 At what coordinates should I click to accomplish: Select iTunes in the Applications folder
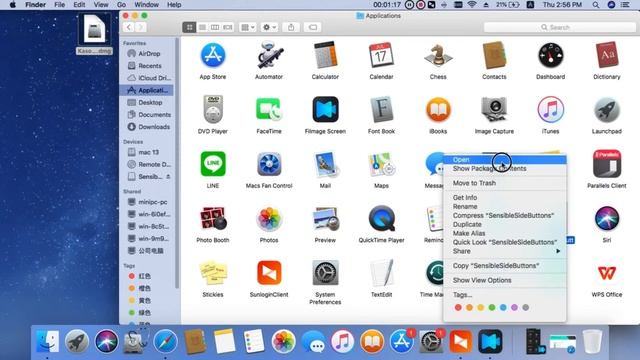coord(550,109)
